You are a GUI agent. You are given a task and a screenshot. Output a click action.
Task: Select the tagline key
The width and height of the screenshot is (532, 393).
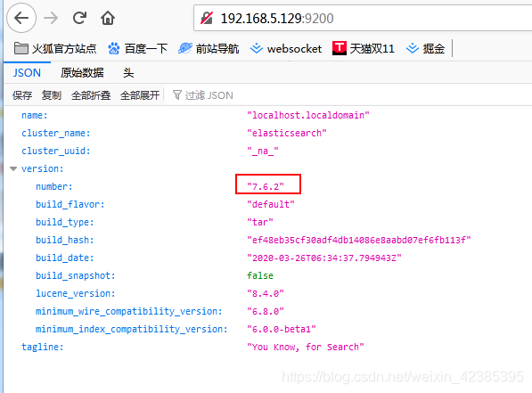point(43,347)
